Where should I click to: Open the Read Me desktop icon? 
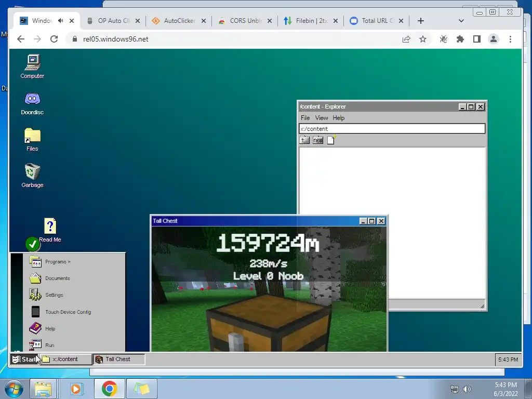click(50, 230)
